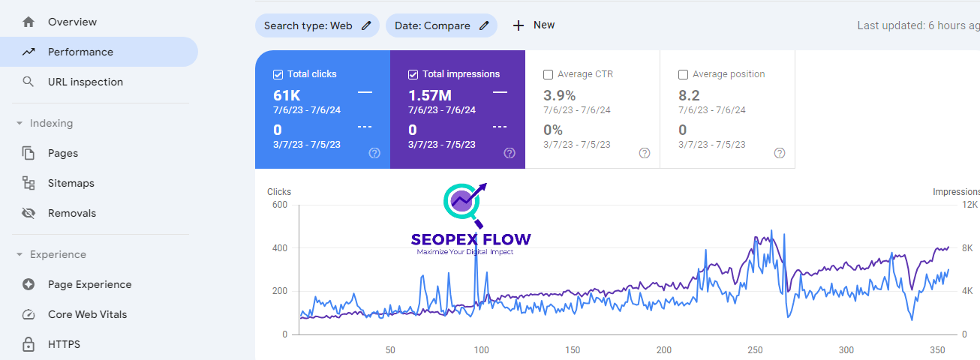
Task: Go to the Pages report
Action: click(x=99, y=153)
